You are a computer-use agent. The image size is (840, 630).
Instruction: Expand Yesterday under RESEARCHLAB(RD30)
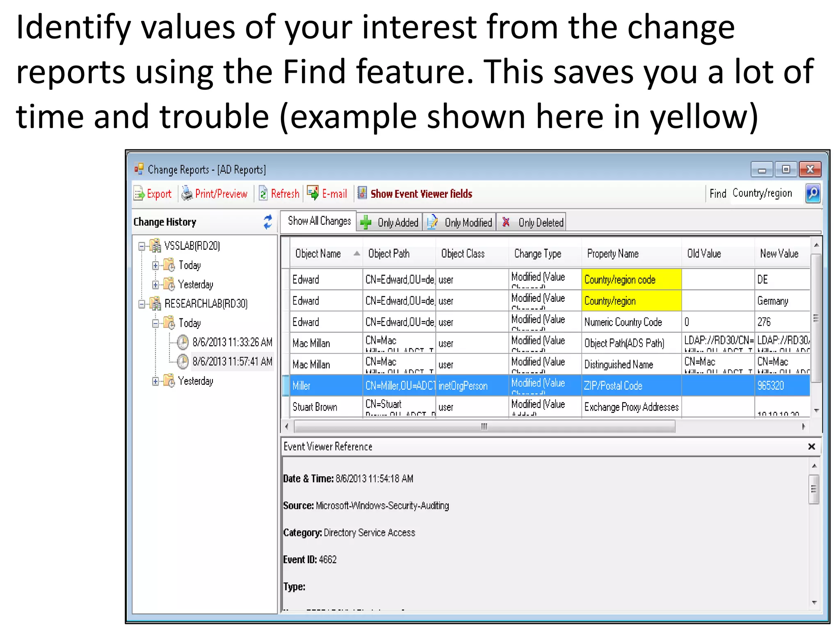pos(155,381)
